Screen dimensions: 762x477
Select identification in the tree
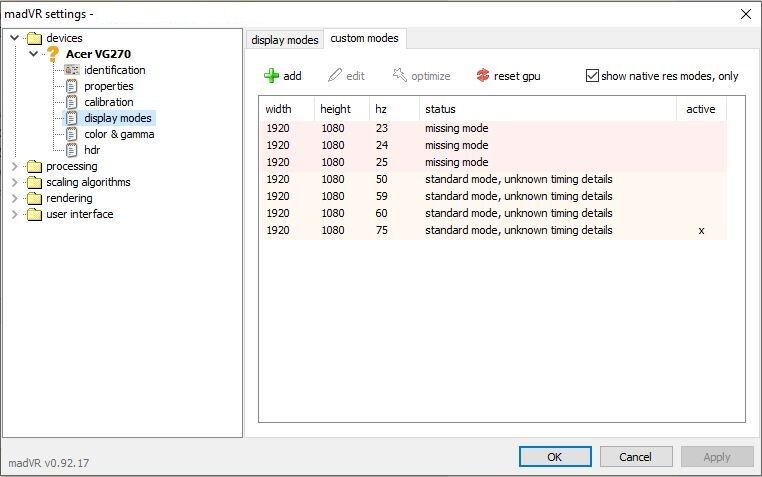(x=115, y=70)
